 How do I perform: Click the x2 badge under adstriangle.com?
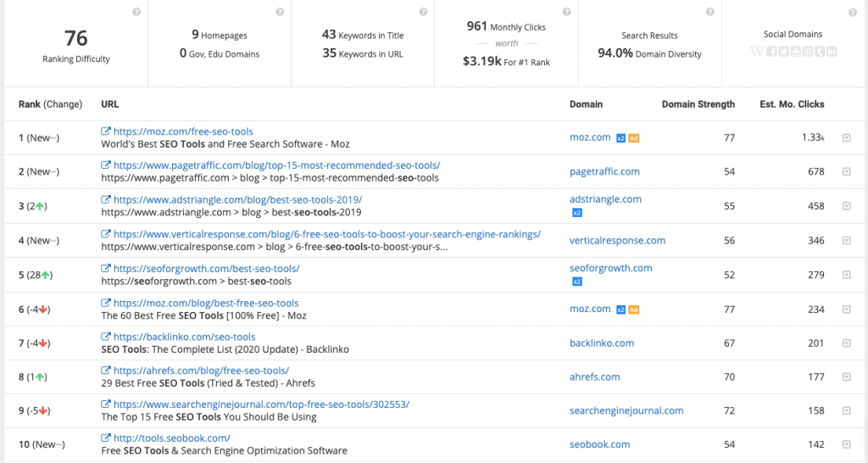point(576,213)
